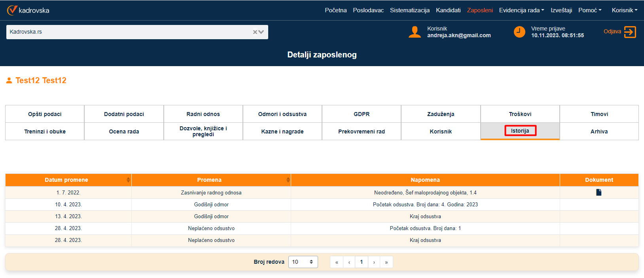Image resolution: width=644 pixels, height=278 pixels.
Task: Click page number 1 in pagination
Action: click(x=361, y=262)
